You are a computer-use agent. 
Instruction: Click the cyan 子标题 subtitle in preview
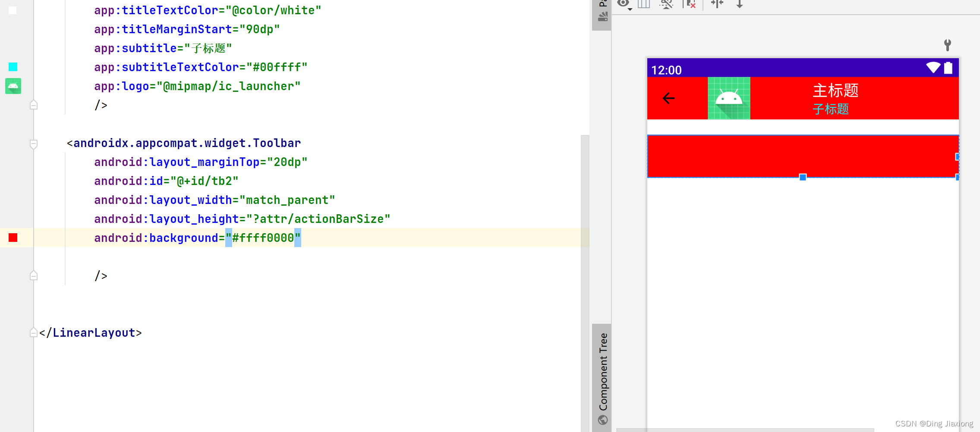(x=831, y=109)
